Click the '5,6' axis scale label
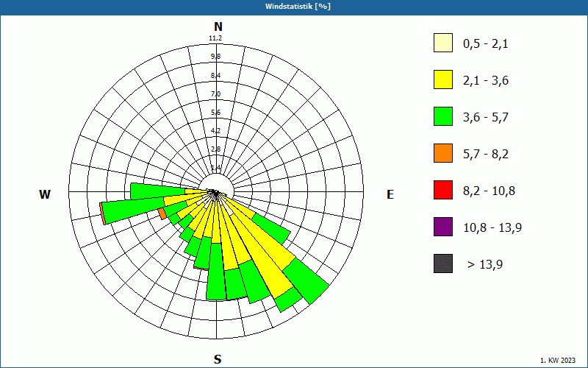This screenshot has width=588, height=368. 215,113
